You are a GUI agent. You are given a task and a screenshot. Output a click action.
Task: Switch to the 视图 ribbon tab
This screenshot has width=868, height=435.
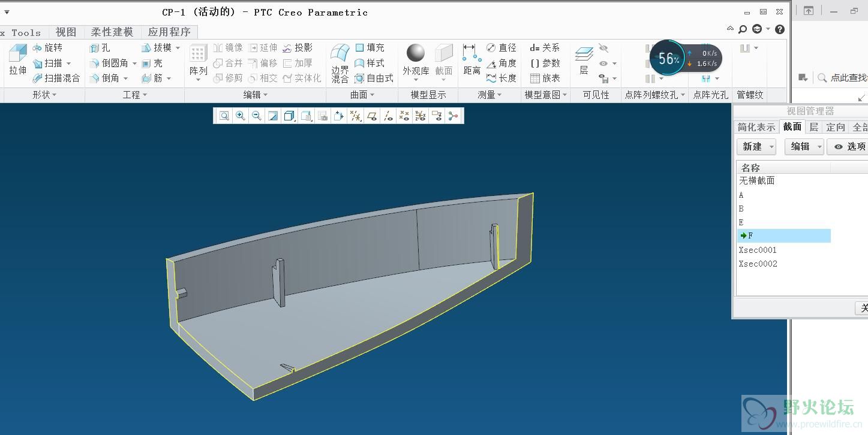pos(66,32)
